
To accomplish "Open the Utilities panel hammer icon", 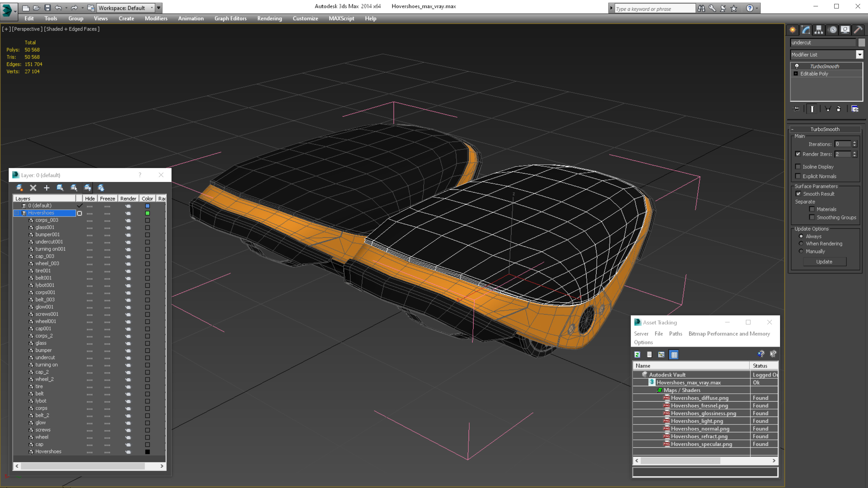I will click(x=858, y=30).
